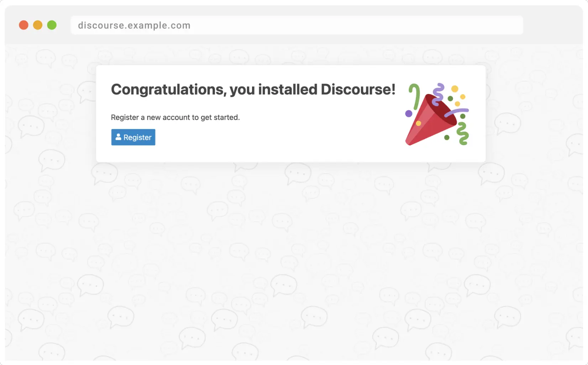
Task: Click the blue Register button
Action: click(x=133, y=137)
